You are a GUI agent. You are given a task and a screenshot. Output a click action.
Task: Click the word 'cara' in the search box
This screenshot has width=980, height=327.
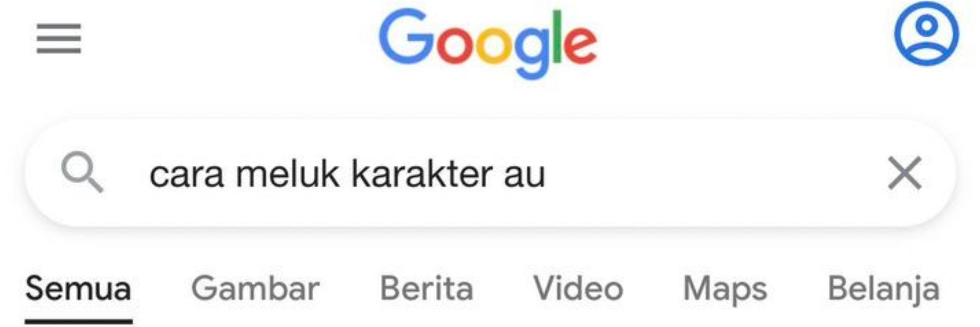click(187, 177)
